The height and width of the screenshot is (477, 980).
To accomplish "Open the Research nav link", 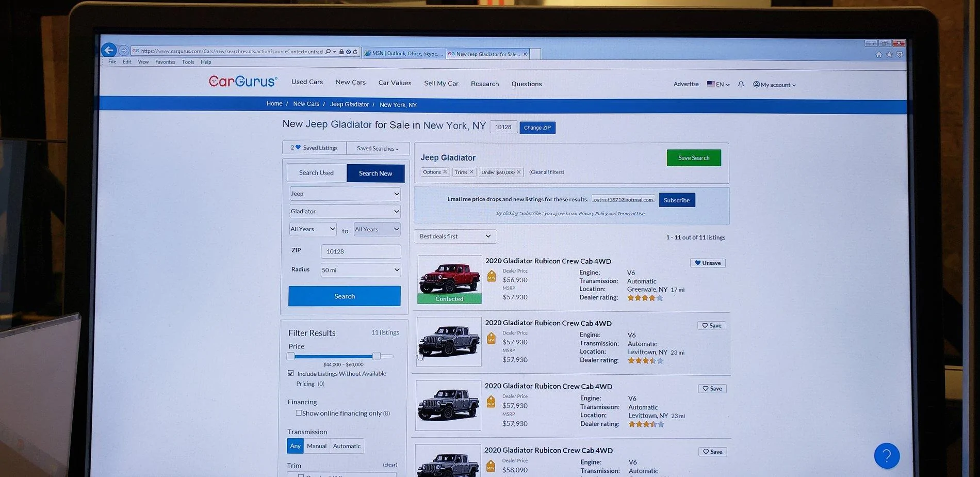I will tap(485, 84).
